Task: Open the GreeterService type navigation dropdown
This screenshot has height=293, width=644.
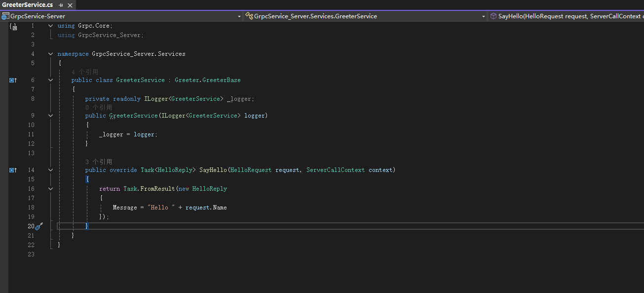Action: pos(484,16)
